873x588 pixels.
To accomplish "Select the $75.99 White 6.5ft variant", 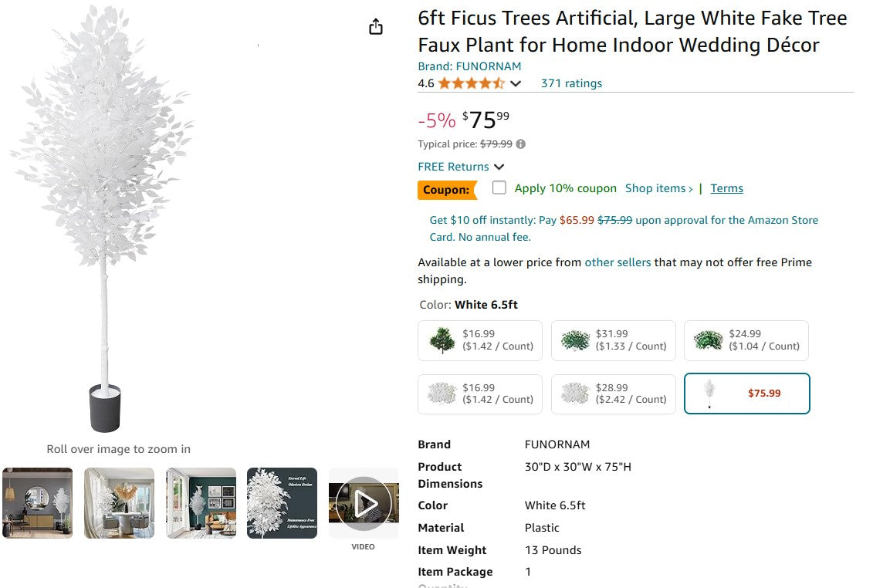I will (x=746, y=394).
